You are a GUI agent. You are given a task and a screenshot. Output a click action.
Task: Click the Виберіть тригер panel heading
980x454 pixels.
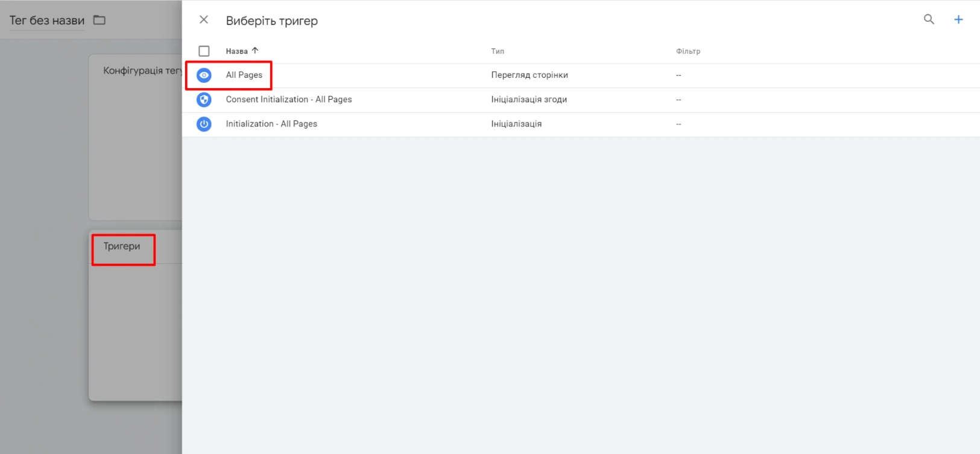pyautogui.click(x=271, y=21)
